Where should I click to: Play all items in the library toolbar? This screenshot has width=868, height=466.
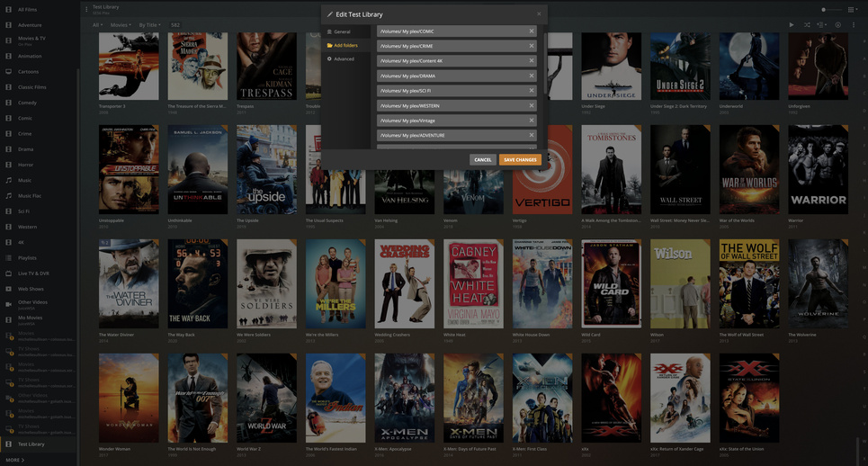point(791,25)
